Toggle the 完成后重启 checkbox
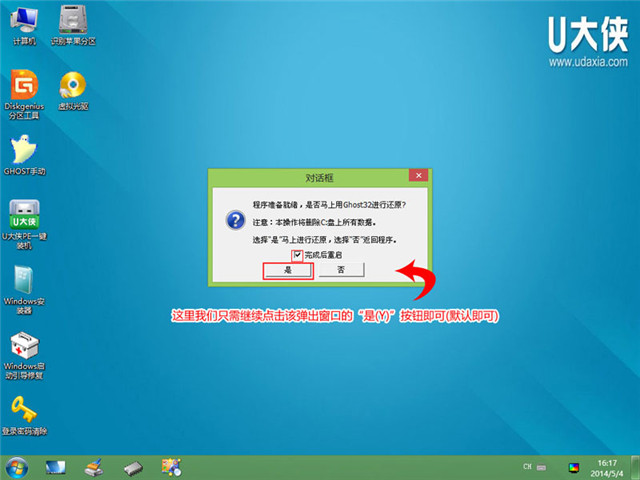 click(296, 256)
